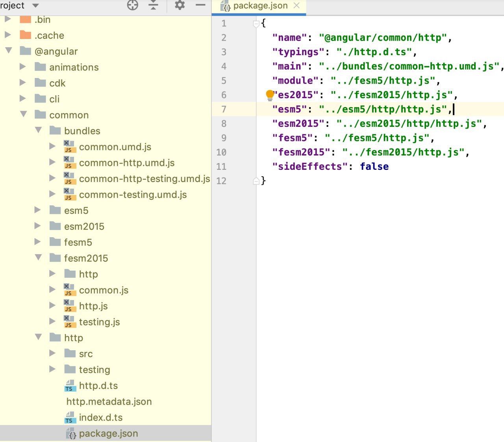Select http.d.ts in the tree

(98, 386)
